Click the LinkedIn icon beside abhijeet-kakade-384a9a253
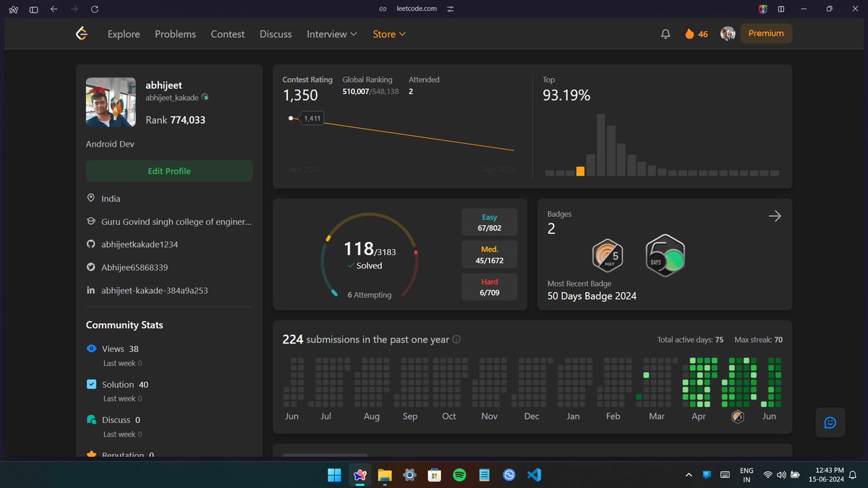The image size is (868, 488). (91, 291)
